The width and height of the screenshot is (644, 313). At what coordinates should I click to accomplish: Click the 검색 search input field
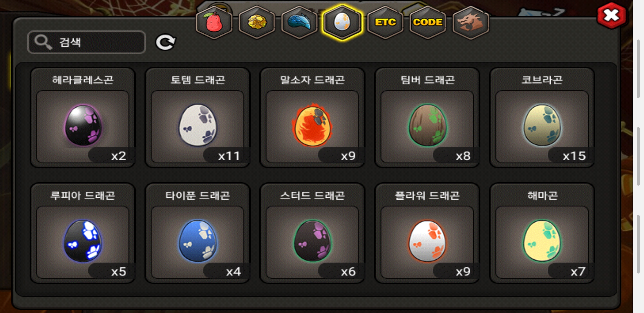(86, 42)
